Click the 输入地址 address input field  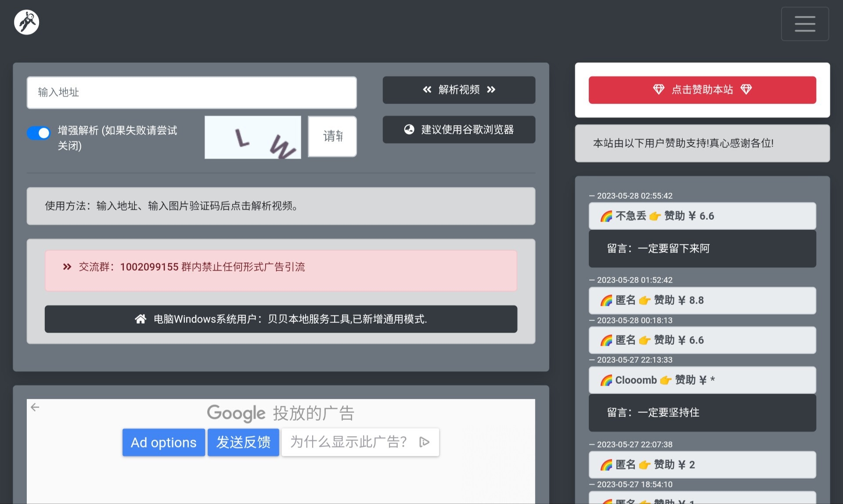[192, 93]
